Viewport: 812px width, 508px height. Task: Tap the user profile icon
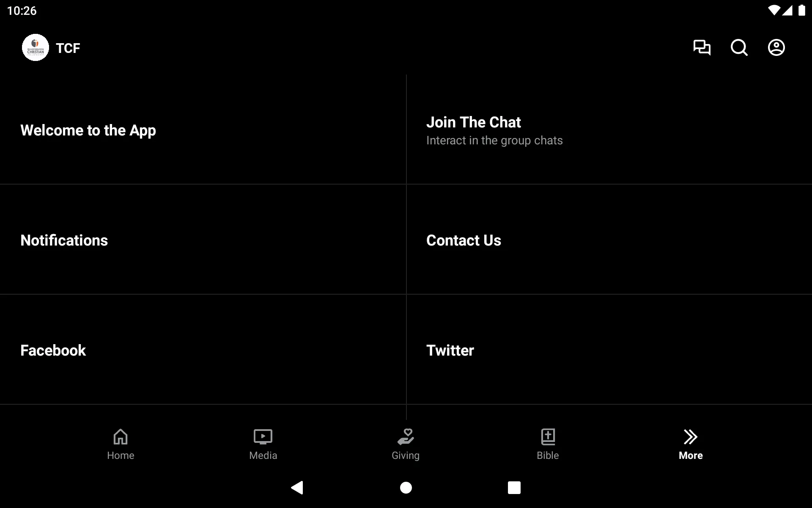point(776,47)
